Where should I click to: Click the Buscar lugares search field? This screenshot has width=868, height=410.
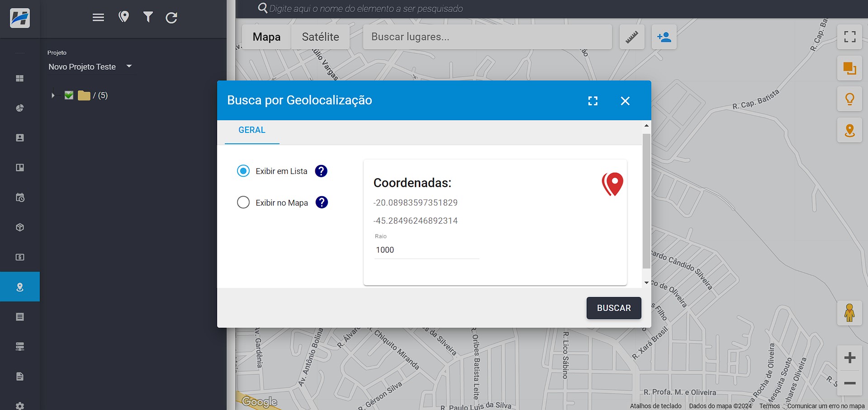487,37
